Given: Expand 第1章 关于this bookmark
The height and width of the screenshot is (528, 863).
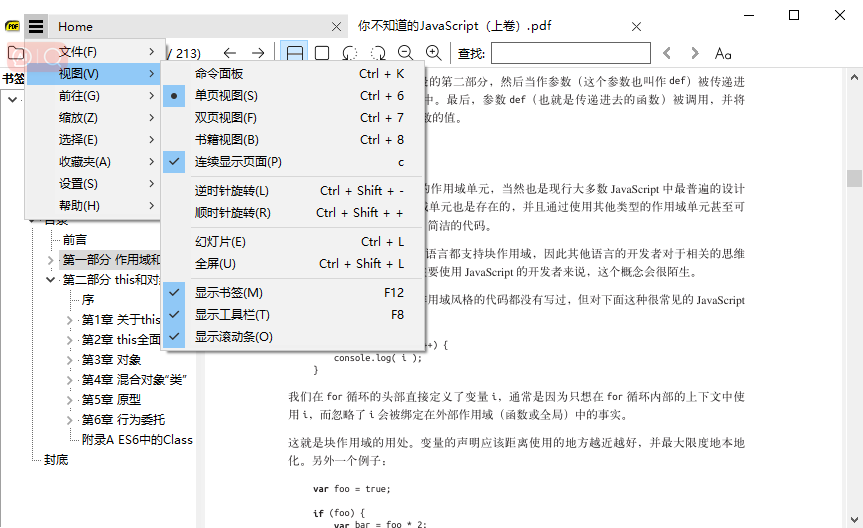Looking at the screenshot, I should click(x=69, y=320).
